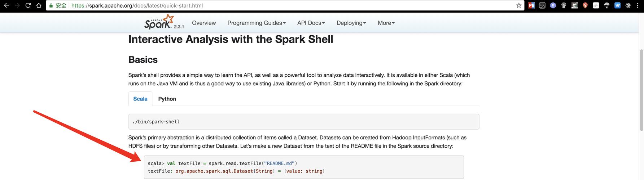
Task: Click the Interactive Analysis with Spark Shell heading
Action: click(231, 39)
